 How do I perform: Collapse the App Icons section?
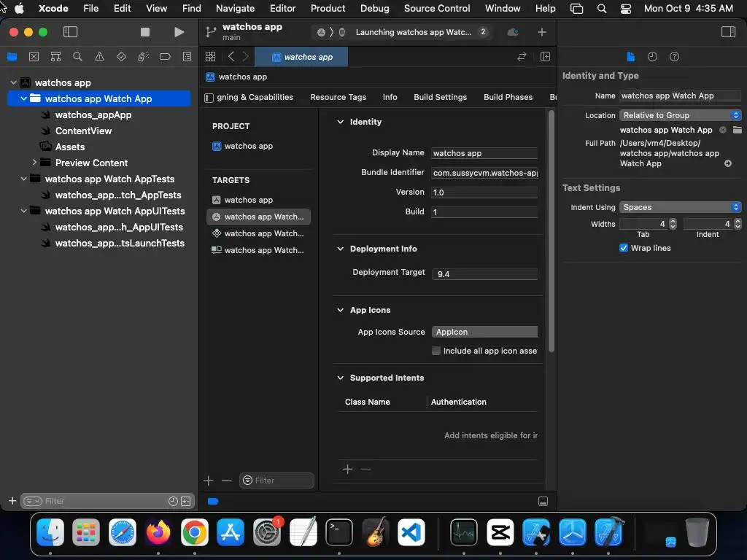340,310
